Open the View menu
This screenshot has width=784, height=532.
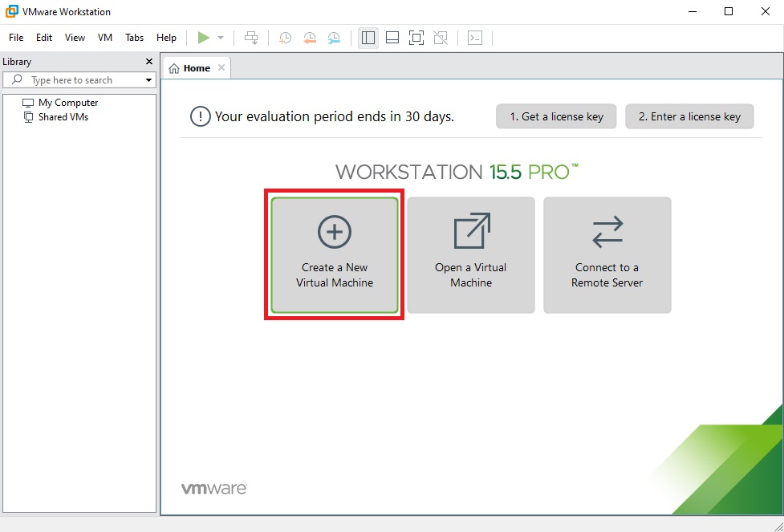75,38
